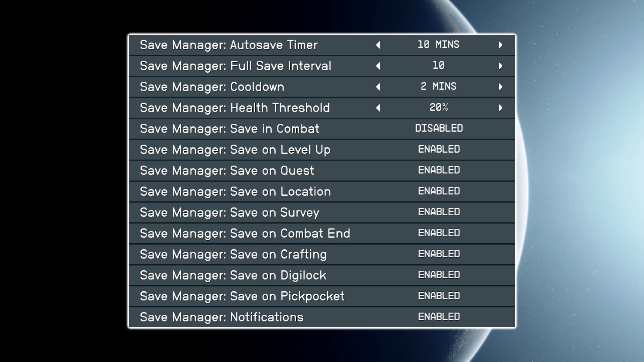Increase Full Save Interval via right arrow
Screen dimensions: 644x362
tap(500, 66)
